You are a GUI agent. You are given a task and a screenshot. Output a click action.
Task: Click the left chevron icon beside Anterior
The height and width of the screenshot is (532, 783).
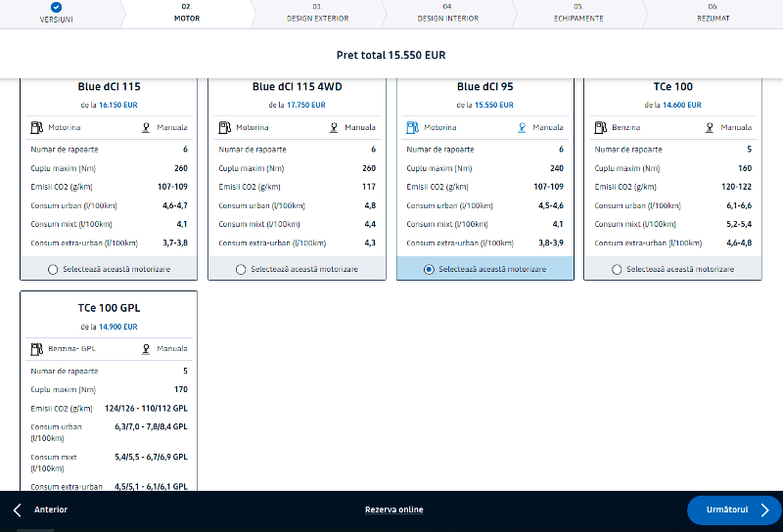pyautogui.click(x=18, y=510)
